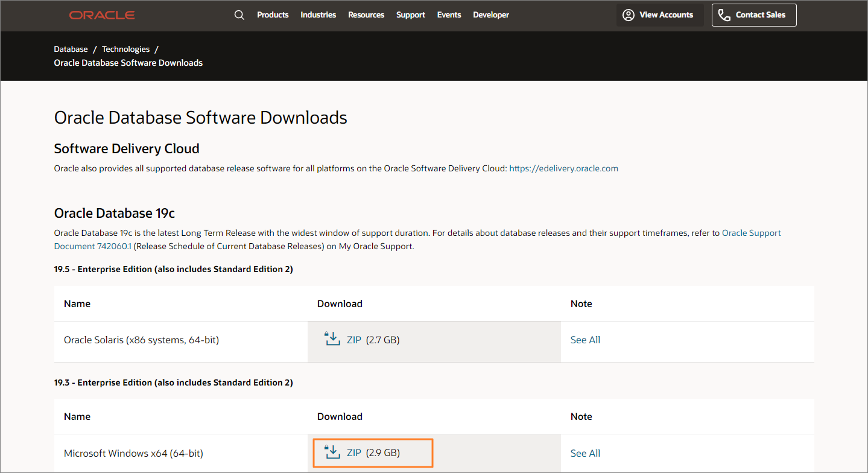The height and width of the screenshot is (473, 868).
Task: Click the Contact Sales button
Action: pos(754,15)
